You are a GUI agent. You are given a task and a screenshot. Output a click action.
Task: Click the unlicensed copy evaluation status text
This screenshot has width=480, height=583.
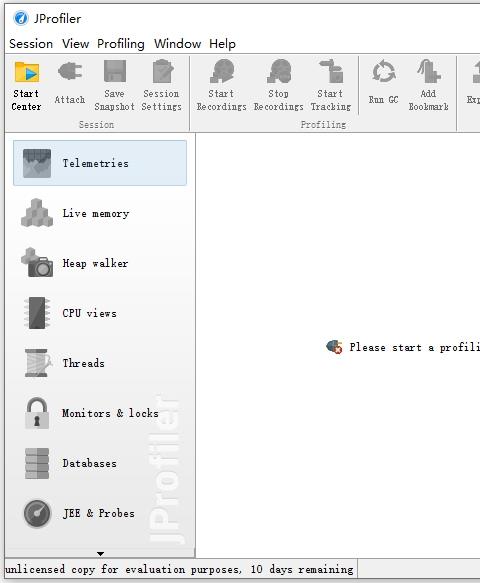click(179, 569)
